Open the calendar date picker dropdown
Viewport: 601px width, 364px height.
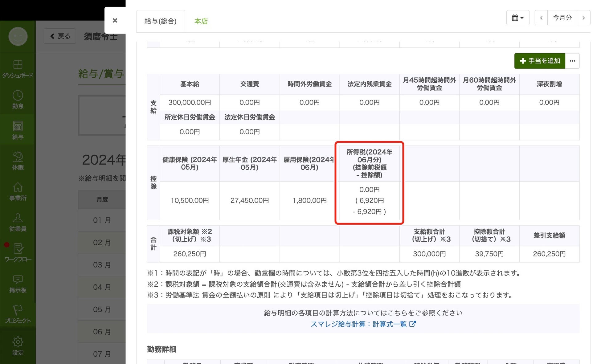(517, 18)
